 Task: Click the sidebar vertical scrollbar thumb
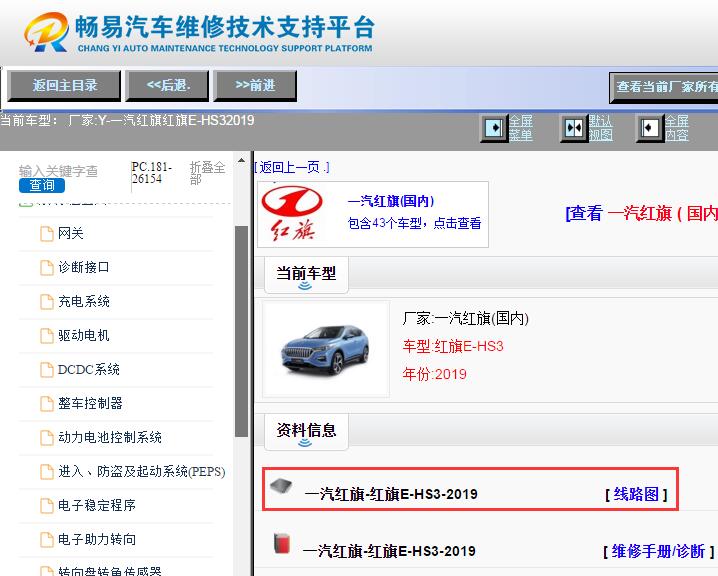coord(241,331)
